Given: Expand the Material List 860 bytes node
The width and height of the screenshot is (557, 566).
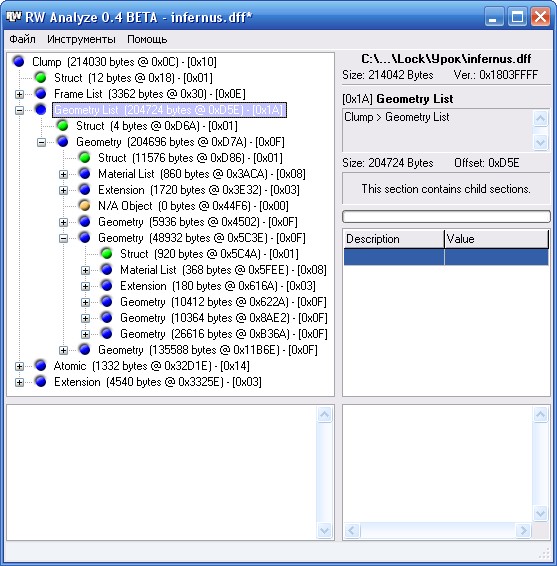Looking at the screenshot, I should 64,174.
